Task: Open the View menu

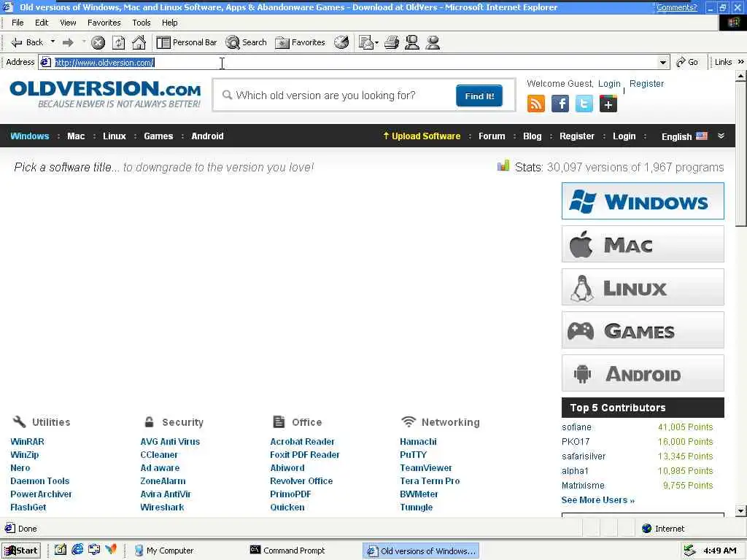Action: pos(68,23)
